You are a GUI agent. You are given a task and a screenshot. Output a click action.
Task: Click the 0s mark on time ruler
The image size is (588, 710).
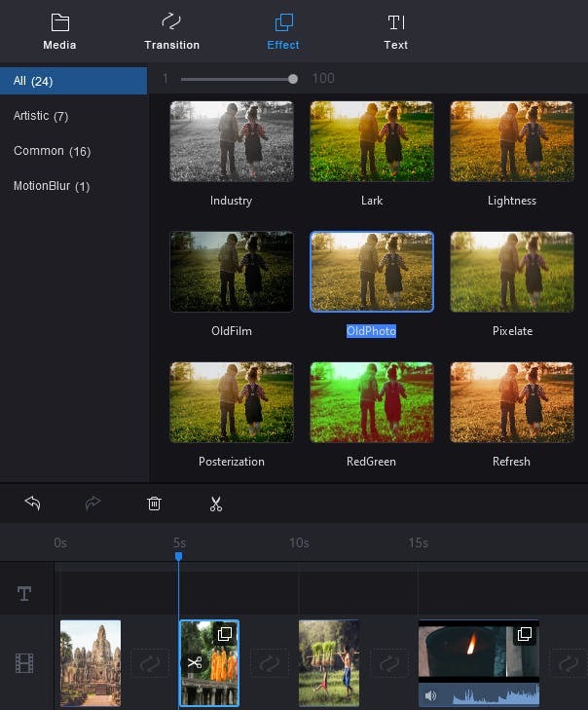coord(60,542)
